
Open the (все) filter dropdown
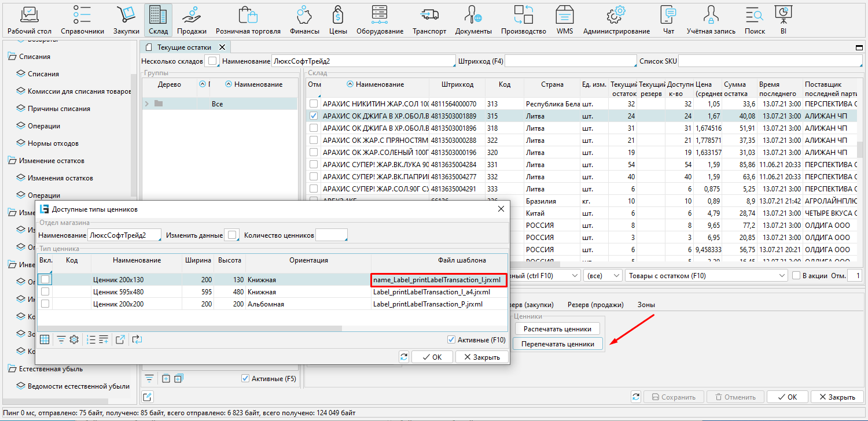[x=602, y=276]
